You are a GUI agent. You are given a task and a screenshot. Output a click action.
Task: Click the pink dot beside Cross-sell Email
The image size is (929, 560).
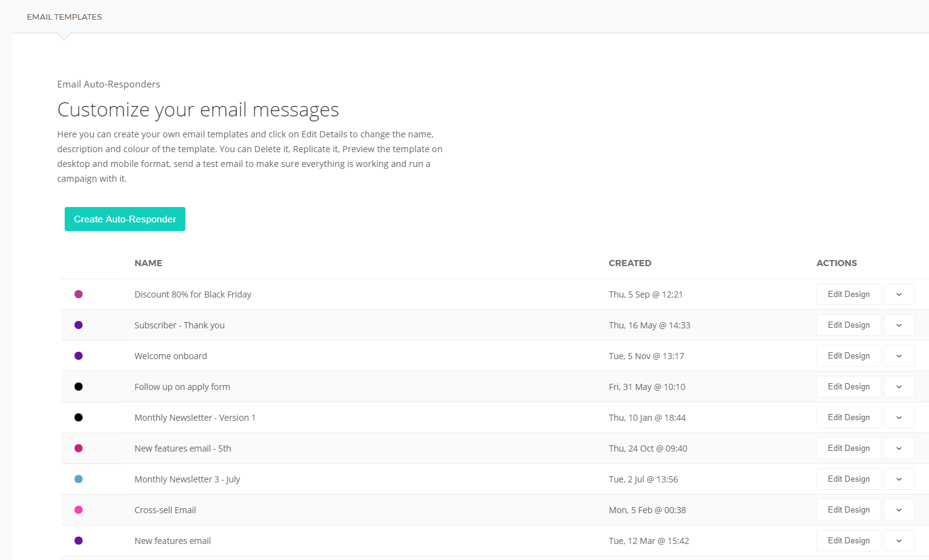[x=78, y=509]
